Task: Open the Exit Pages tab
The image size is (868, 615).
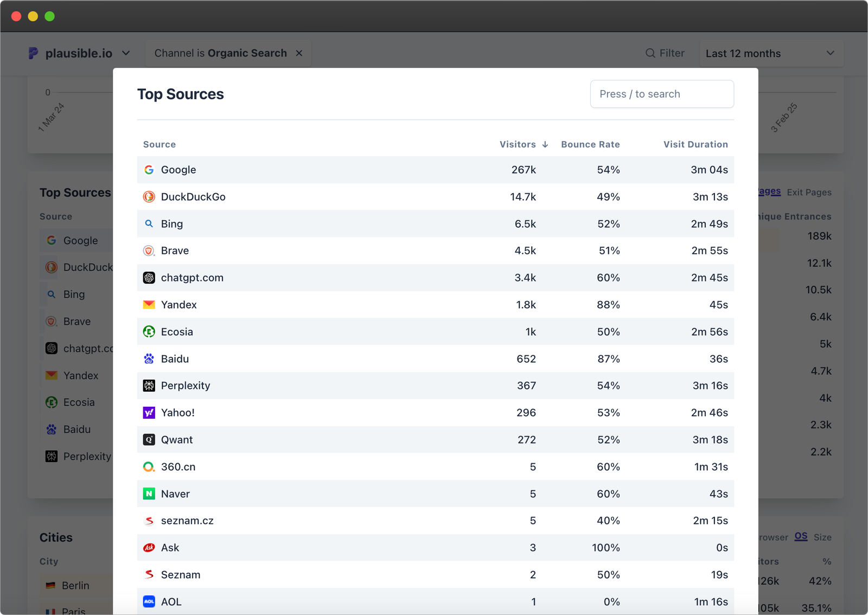Action: point(809,192)
